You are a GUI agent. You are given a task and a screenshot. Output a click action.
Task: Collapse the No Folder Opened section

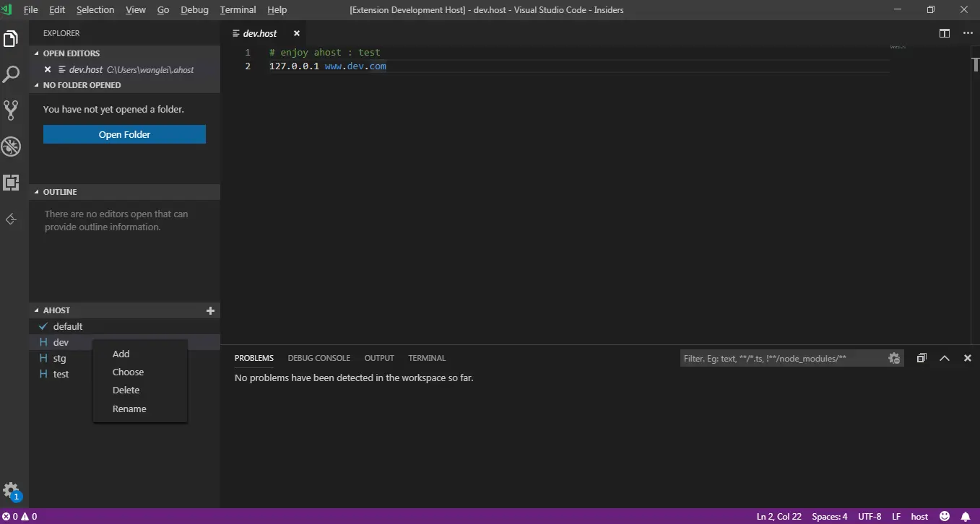(37, 85)
